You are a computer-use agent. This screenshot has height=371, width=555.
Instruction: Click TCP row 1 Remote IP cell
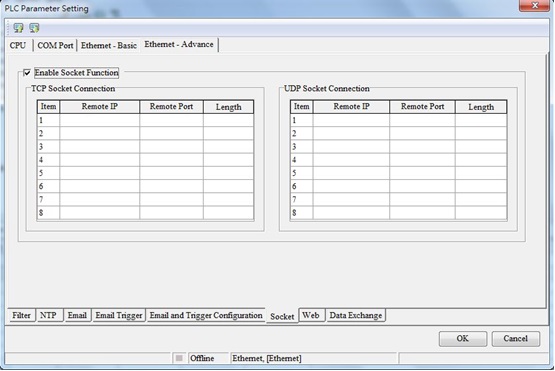click(100, 120)
